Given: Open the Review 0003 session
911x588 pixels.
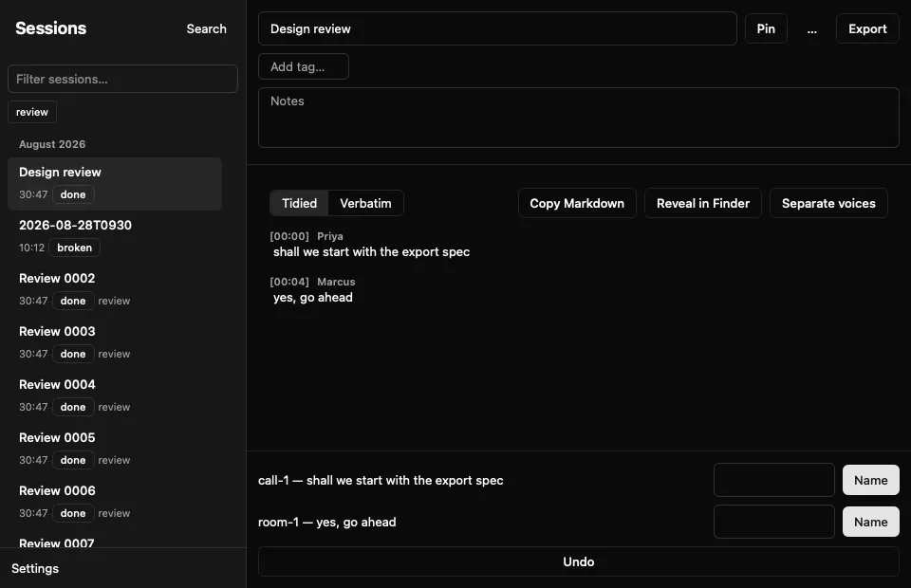Looking at the screenshot, I should click(115, 342).
